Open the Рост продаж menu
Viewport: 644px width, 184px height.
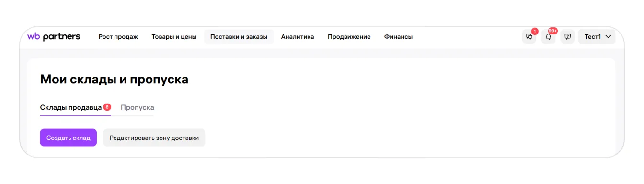(x=118, y=37)
